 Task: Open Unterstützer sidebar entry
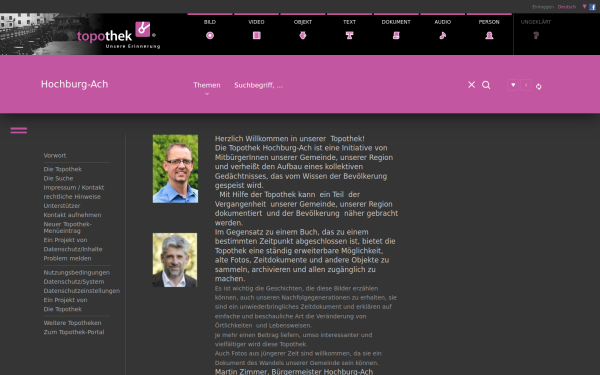click(62, 206)
